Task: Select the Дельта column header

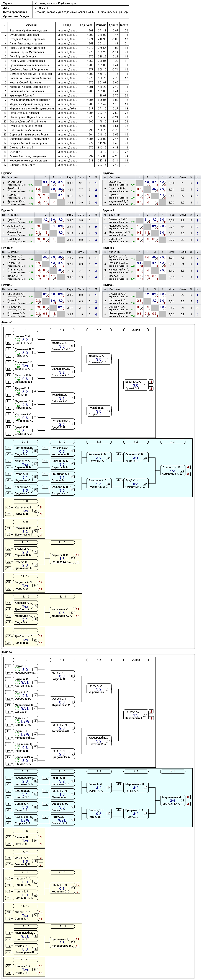Action: tap(113, 25)
